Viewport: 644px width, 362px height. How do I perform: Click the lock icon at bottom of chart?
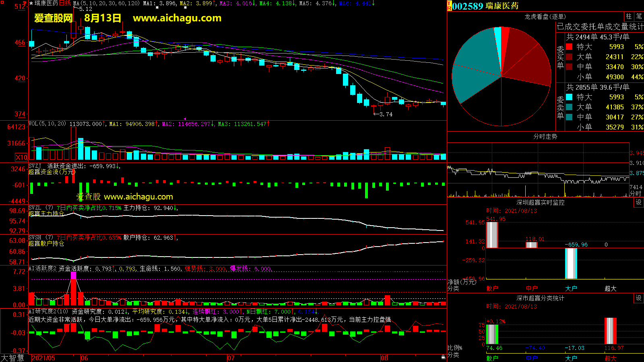[x=443, y=357]
